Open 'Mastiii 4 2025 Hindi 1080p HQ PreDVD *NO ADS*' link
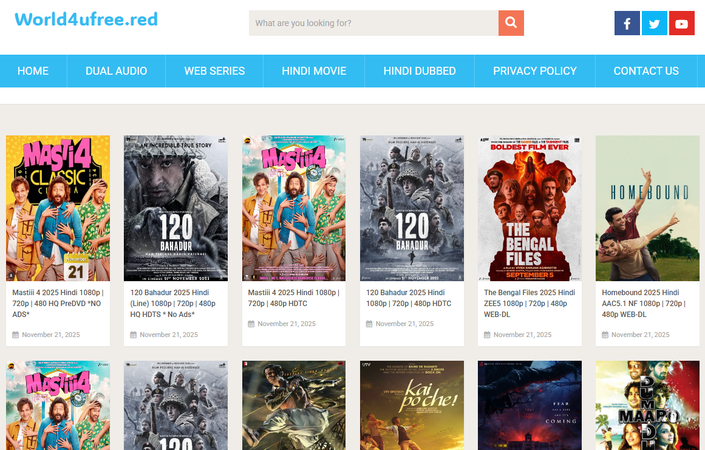The height and width of the screenshot is (450, 705). point(58,303)
